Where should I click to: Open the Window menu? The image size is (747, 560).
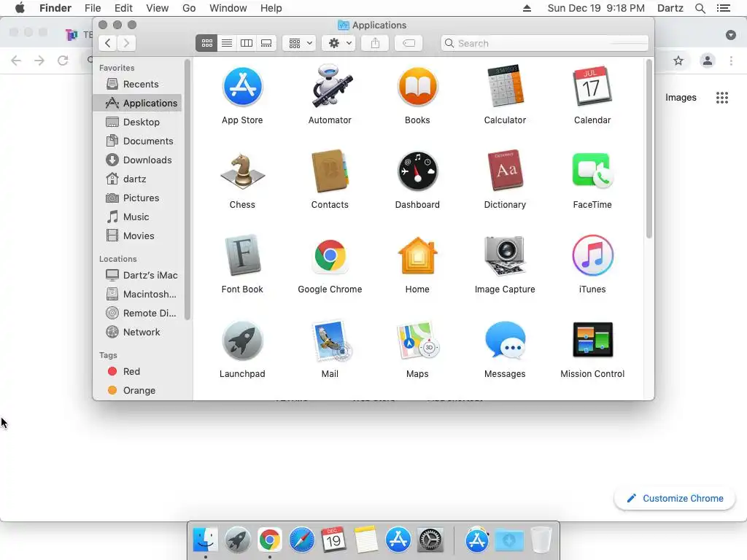pyautogui.click(x=228, y=8)
